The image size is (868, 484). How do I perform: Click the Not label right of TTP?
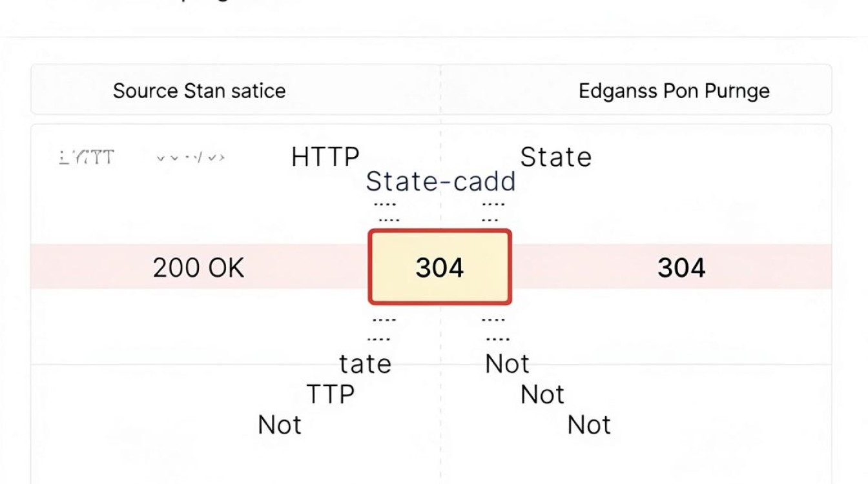542,394
